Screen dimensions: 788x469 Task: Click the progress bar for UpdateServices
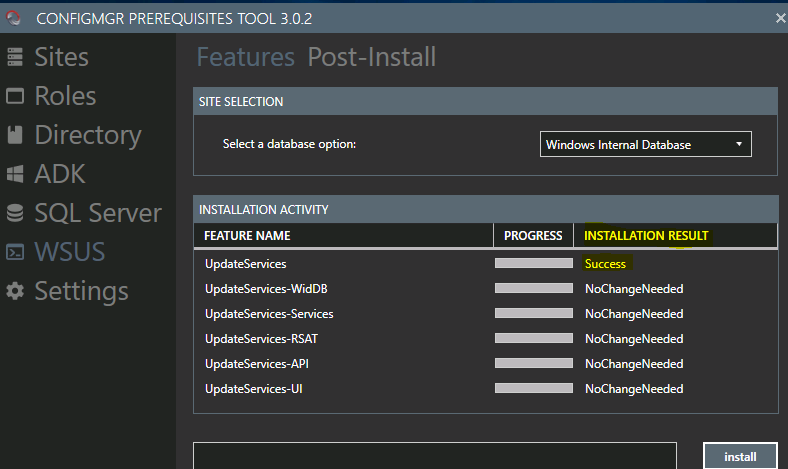point(534,263)
